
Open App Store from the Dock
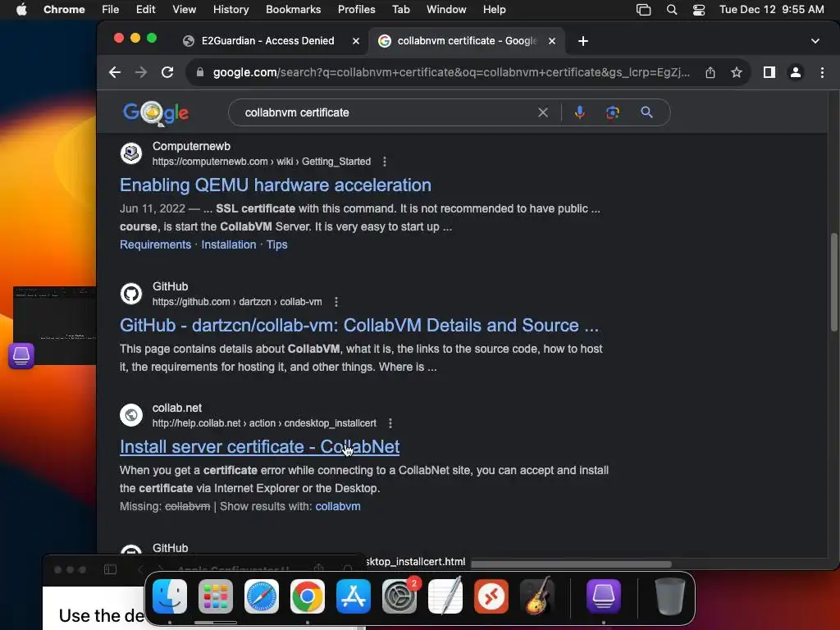coord(354,596)
